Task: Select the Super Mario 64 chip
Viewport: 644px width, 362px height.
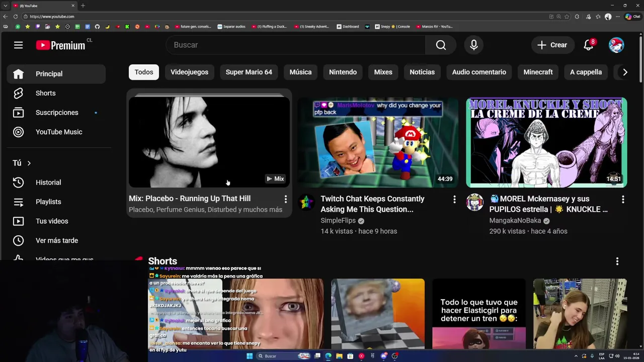Action: pyautogui.click(x=249, y=72)
